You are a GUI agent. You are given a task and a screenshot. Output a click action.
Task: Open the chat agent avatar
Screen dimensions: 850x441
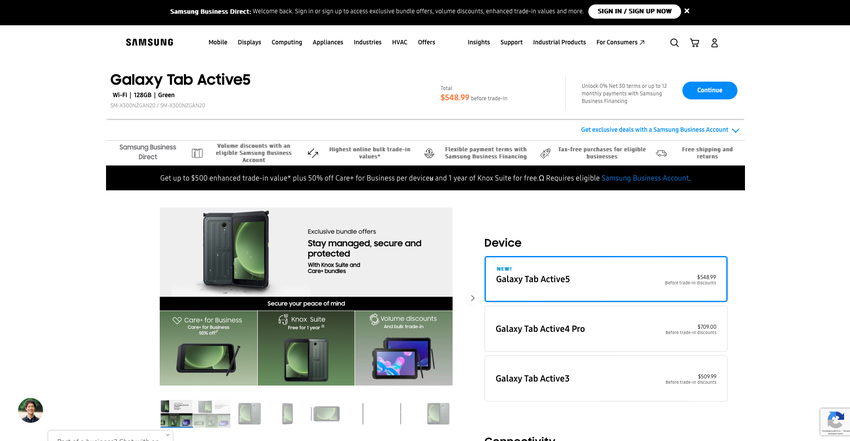(30, 410)
